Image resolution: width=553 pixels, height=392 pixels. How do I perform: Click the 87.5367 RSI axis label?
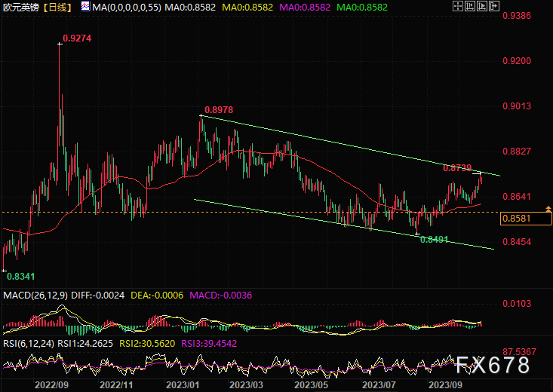(x=519, y=352)
